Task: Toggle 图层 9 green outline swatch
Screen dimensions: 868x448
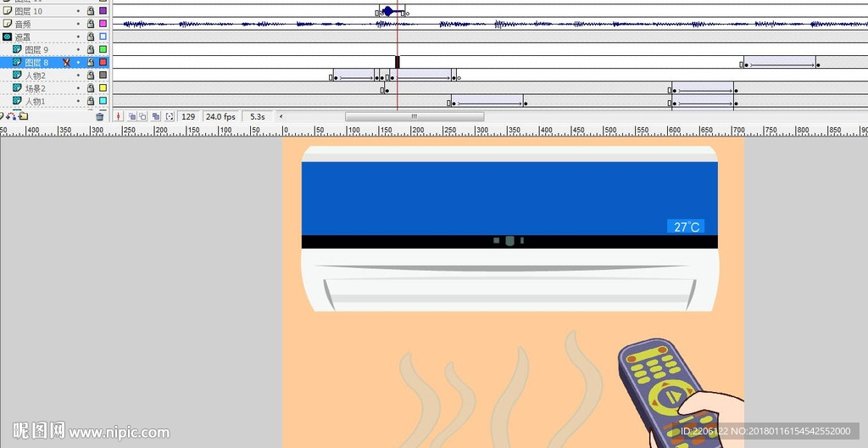Action: pos(103,49)
